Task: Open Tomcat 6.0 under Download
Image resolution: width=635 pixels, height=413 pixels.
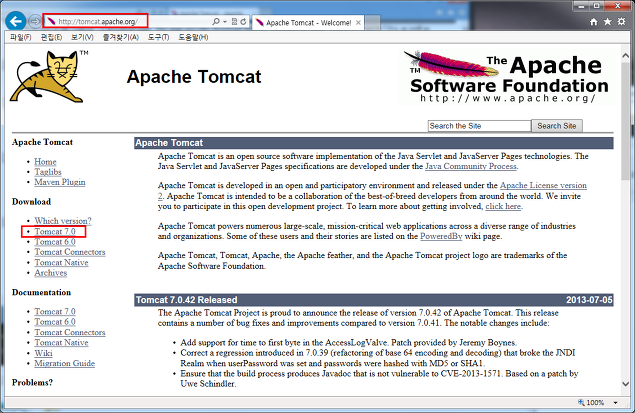Action: tap(55, 242)
